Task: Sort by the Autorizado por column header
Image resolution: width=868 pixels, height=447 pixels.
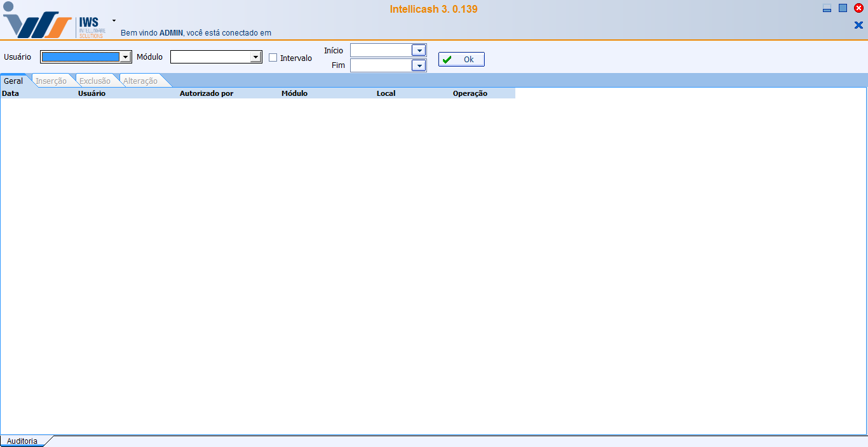Action: 229,93
